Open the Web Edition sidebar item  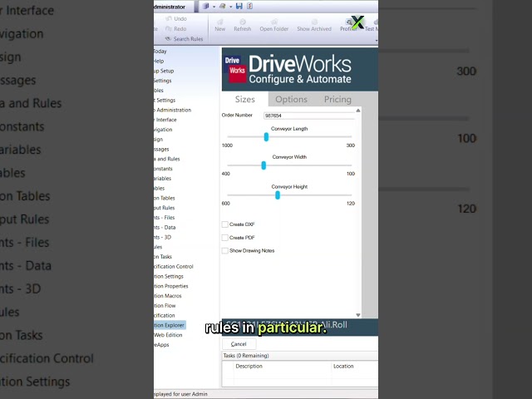168,335
